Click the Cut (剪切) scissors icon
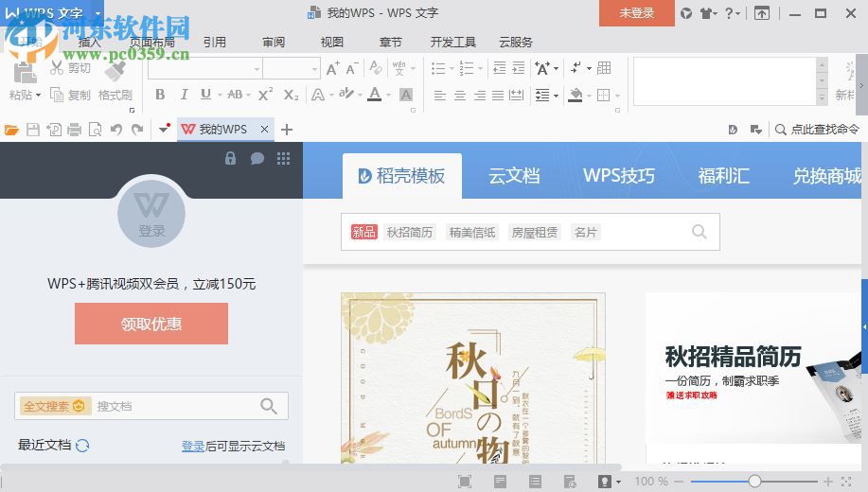 pos(57,67)
